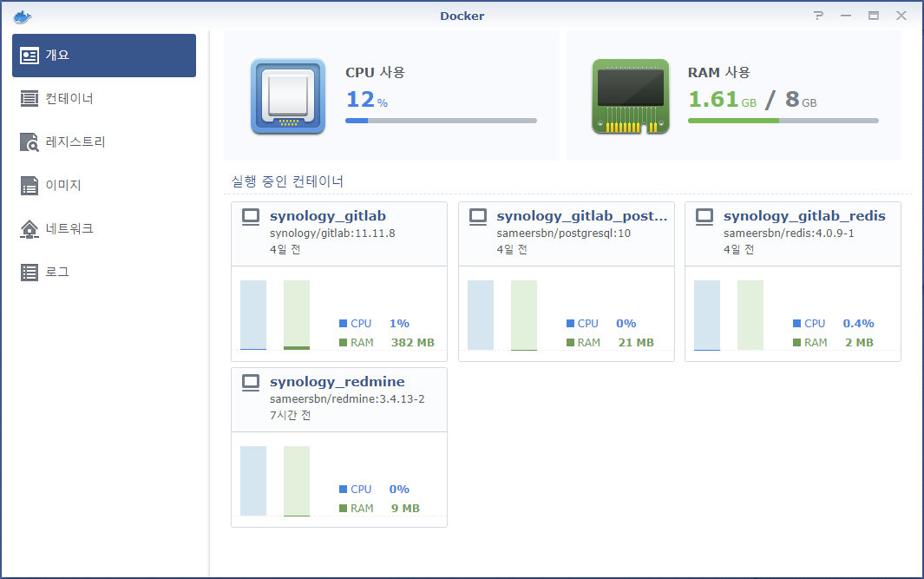Click the 로그 list icon in sidebar

click(29, 272)
